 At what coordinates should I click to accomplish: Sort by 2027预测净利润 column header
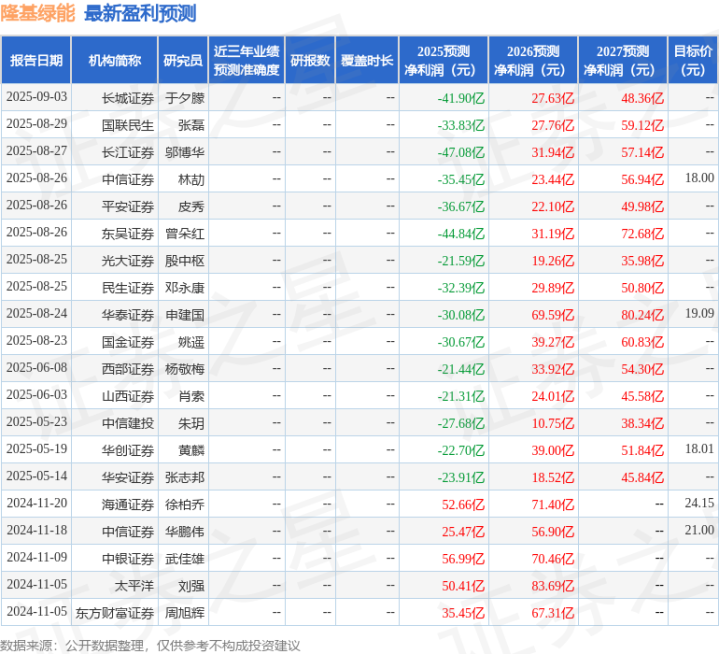coord(622,61)
